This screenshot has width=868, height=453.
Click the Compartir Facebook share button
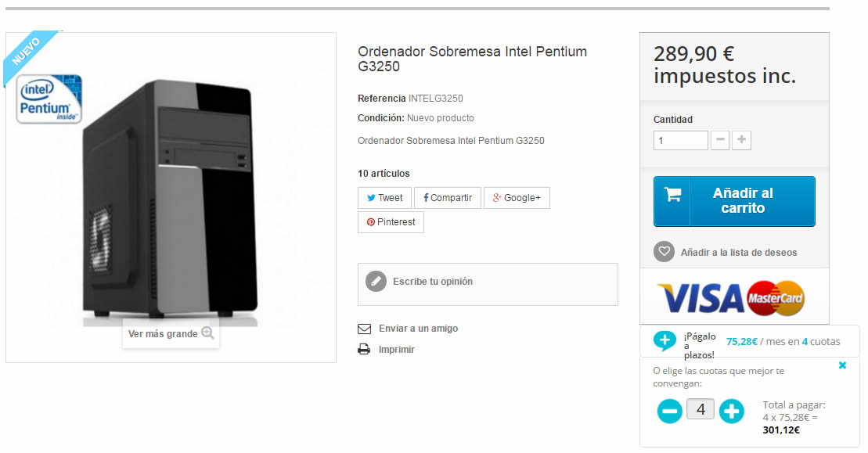pos(447,198)
